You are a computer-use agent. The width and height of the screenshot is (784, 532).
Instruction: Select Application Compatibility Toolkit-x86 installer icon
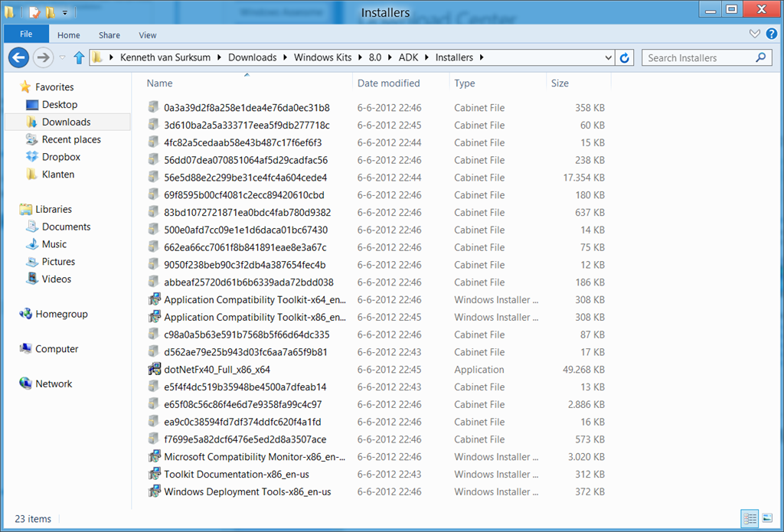coord(154,317)
